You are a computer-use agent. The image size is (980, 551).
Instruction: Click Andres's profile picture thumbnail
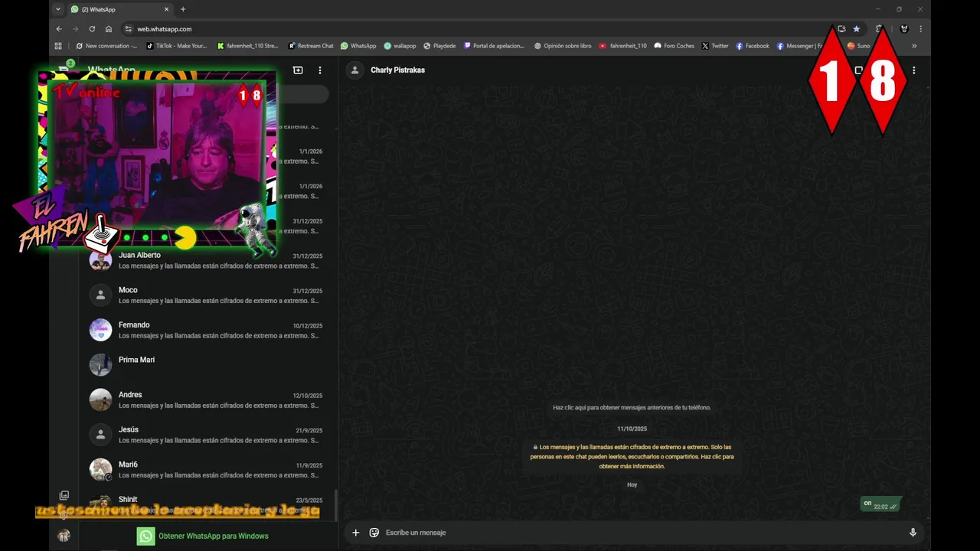click(x=100, y=399)
